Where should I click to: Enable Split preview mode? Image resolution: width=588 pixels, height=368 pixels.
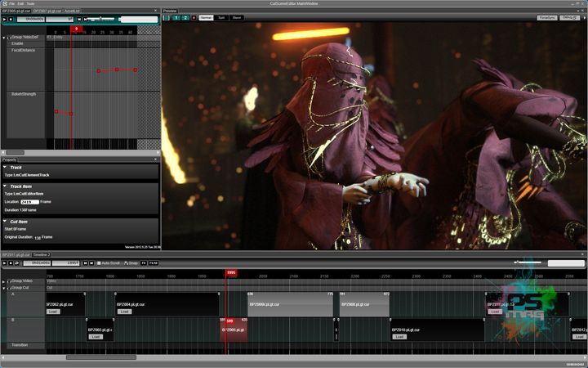coord(221,17)
